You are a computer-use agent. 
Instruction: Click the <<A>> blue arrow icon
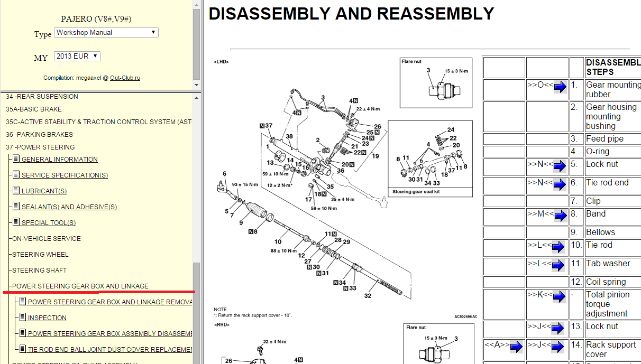[x=517, y=347]
